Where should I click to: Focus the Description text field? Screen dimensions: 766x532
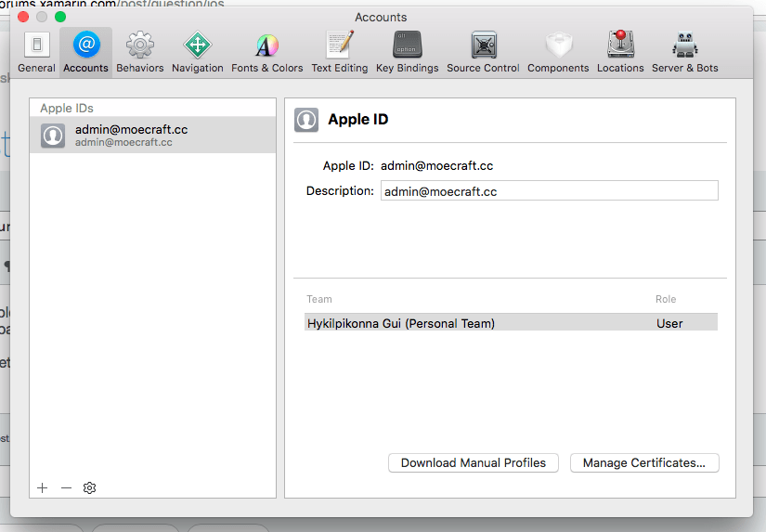549,190
